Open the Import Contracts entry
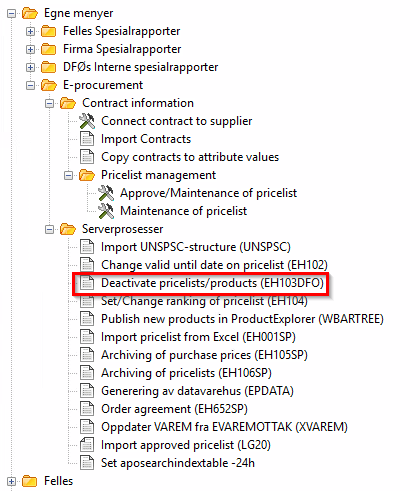 point(146,139)
